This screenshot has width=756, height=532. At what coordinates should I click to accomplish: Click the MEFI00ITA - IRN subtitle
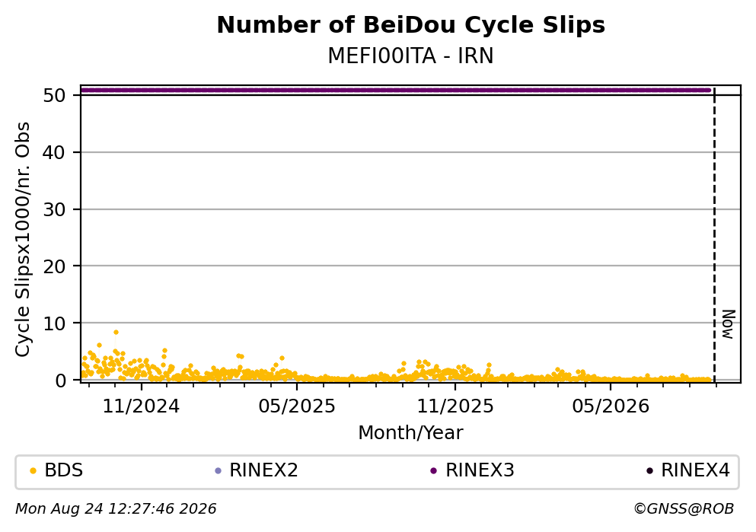(x=411, y=56)
